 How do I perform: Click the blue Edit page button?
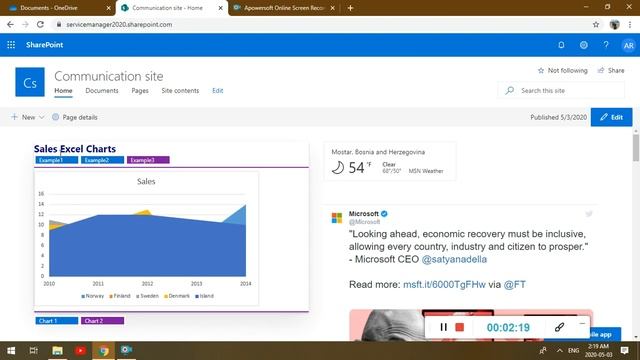click(x=611, y=117)
